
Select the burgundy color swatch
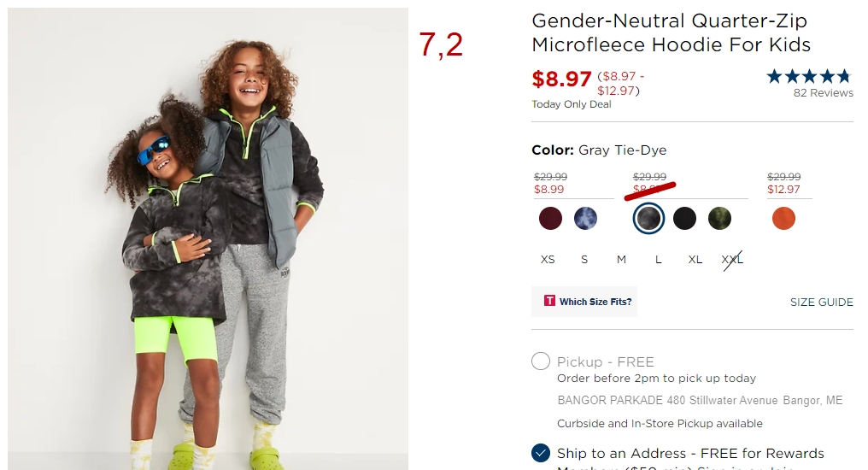tap(550, 218)
